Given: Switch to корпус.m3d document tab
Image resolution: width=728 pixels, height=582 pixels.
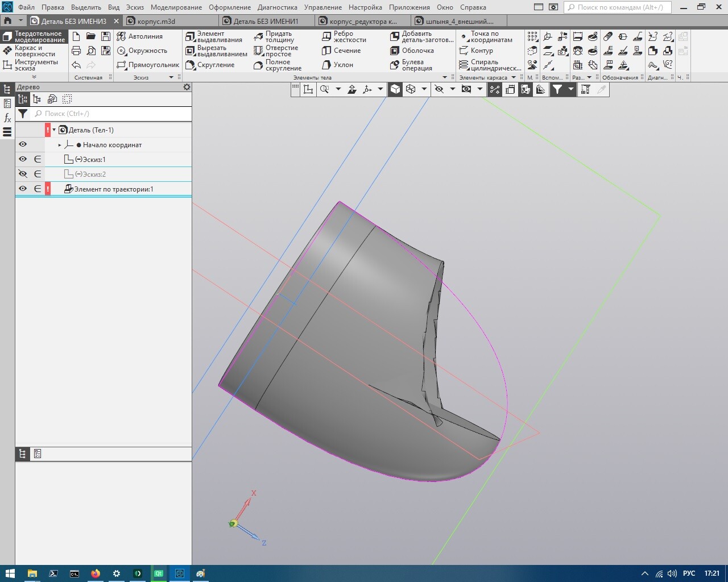Looking at the screenshot, I should [171, 21].
